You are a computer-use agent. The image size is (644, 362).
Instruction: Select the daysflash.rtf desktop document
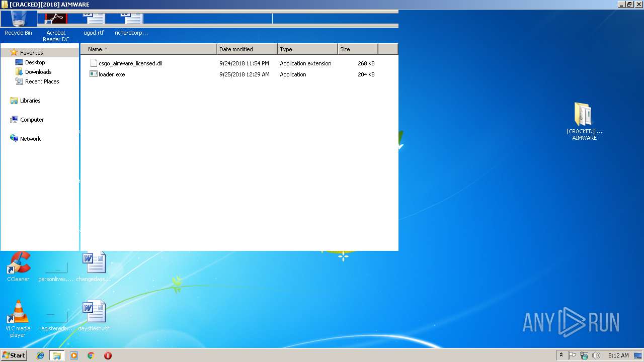(x=94, y=316)
